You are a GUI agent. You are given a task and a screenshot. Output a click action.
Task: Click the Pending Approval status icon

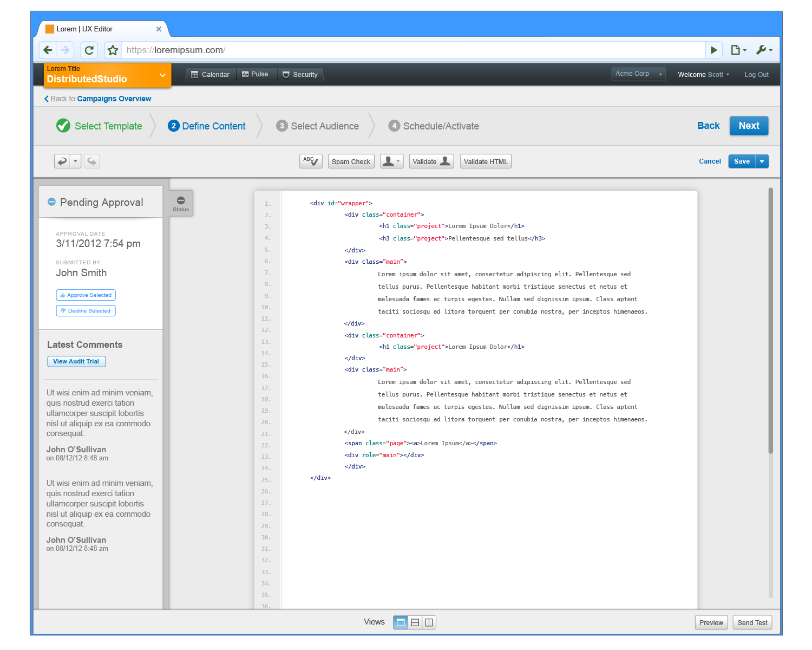pyautogui.click(x=51, y=201)
